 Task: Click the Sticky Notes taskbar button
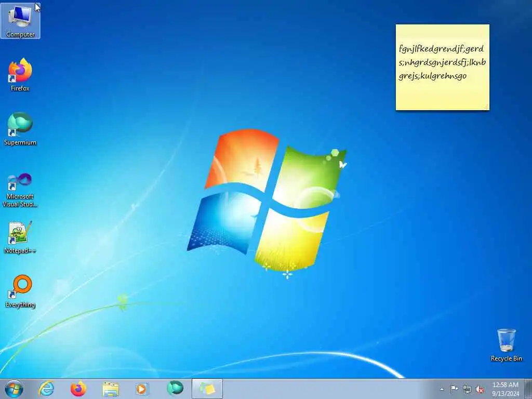pyautogui.click(x=207, y=389)
